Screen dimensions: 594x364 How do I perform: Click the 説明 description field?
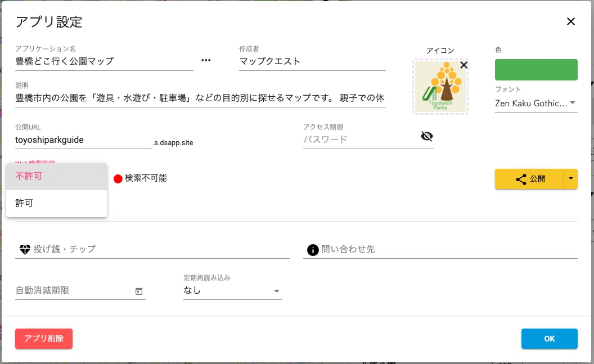coord(200,98)
